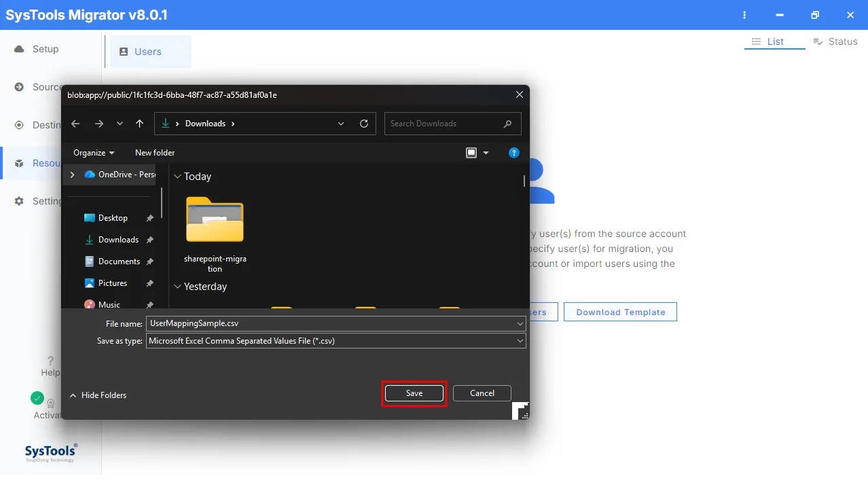
Task: Click the Destination target icon in sidebar
Action: point(19,125)
